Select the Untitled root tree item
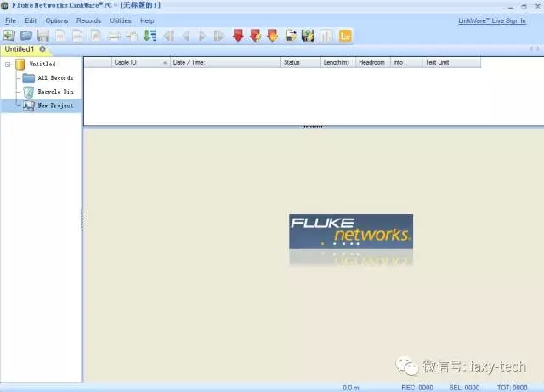 [42, 64]
